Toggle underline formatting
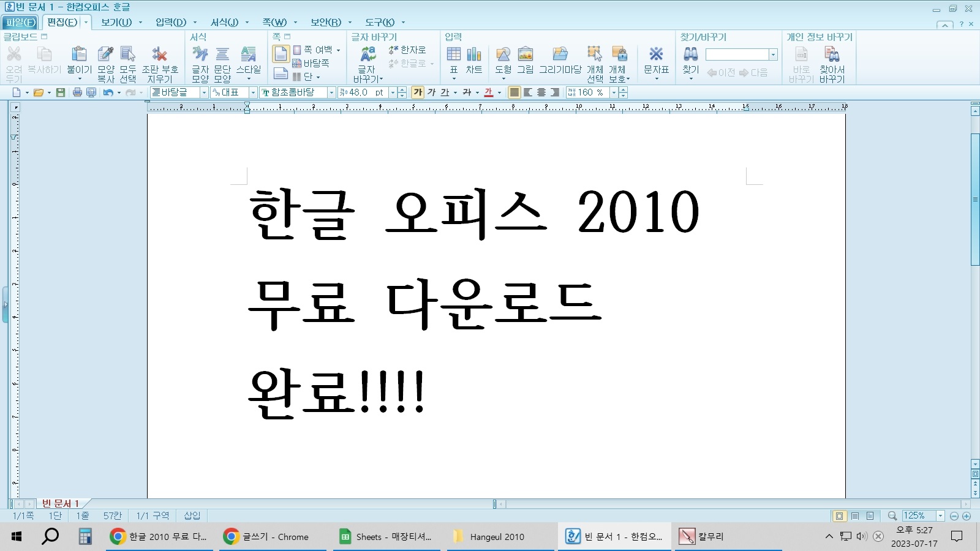The height and width of the screenshot is (551, 980). coord(445,92)
